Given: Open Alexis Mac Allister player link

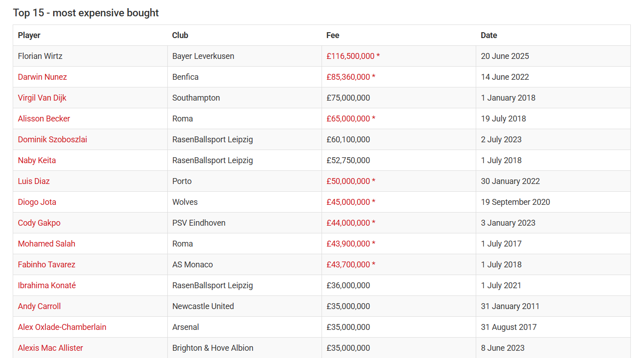Looking at the screenshot, I should click(50, 348).
